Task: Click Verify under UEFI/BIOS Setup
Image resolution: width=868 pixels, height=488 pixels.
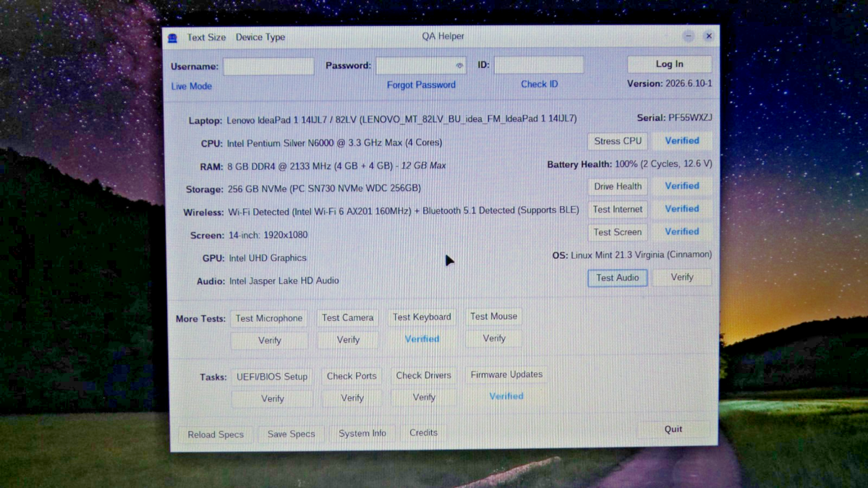Action: 272,398
